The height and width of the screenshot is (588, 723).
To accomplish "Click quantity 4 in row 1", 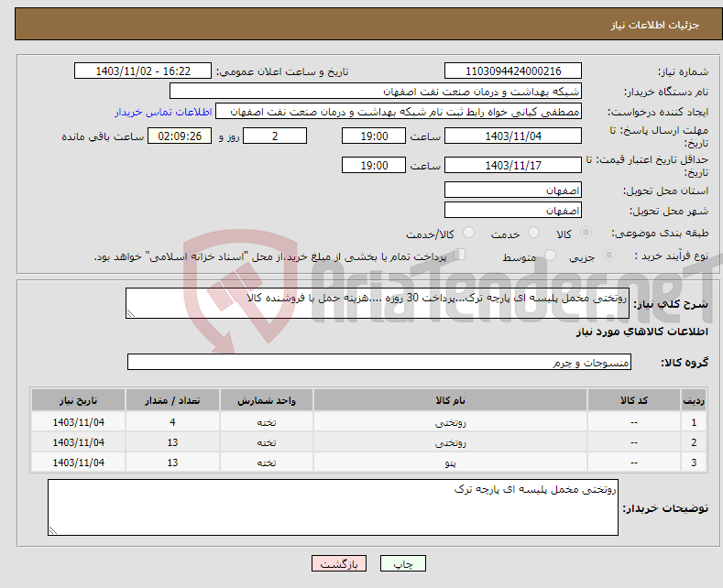I will (x=172, y=422).
